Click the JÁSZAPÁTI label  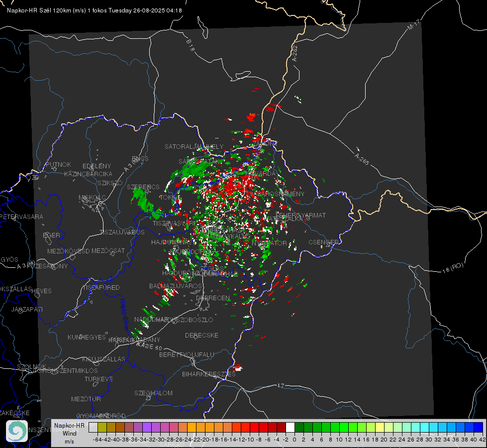point(27,309)
